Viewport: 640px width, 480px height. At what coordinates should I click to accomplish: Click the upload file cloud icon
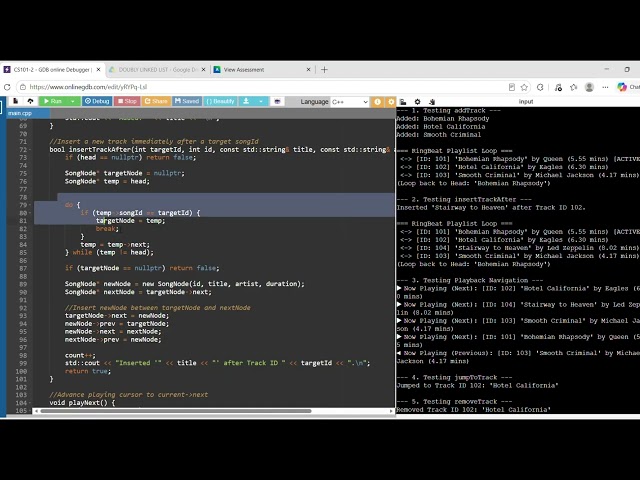30,101
